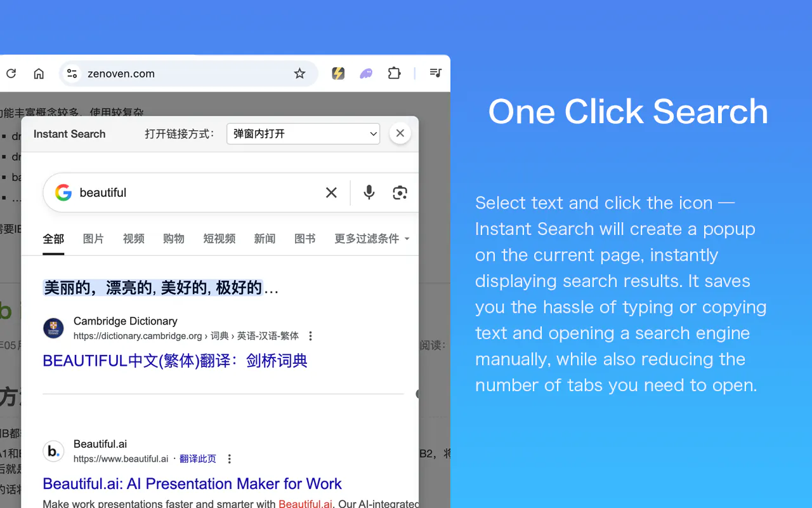The image size is (812, 508).
Task: Open the 图书 tab
Action: coord(305,239)
